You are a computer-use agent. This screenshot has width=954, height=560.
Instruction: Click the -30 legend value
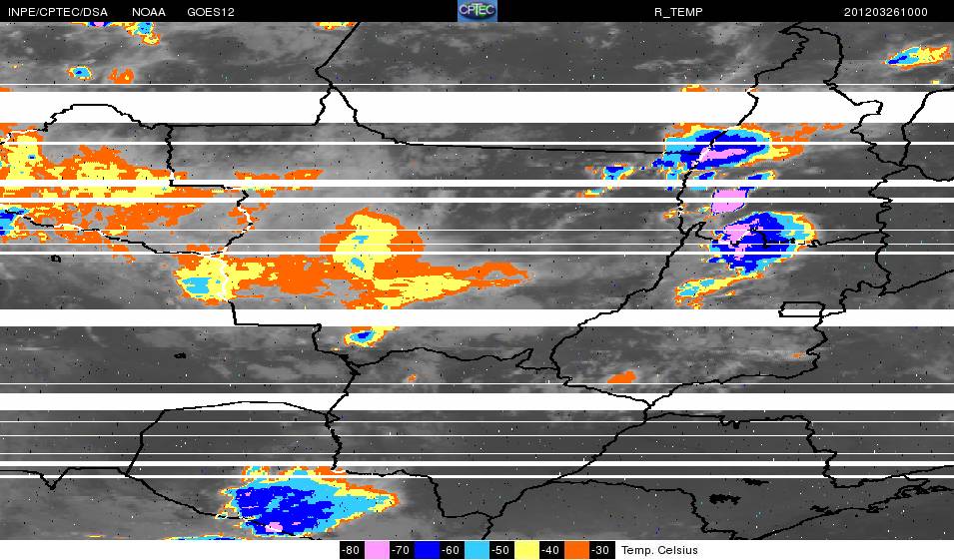(x=601, y=550)
